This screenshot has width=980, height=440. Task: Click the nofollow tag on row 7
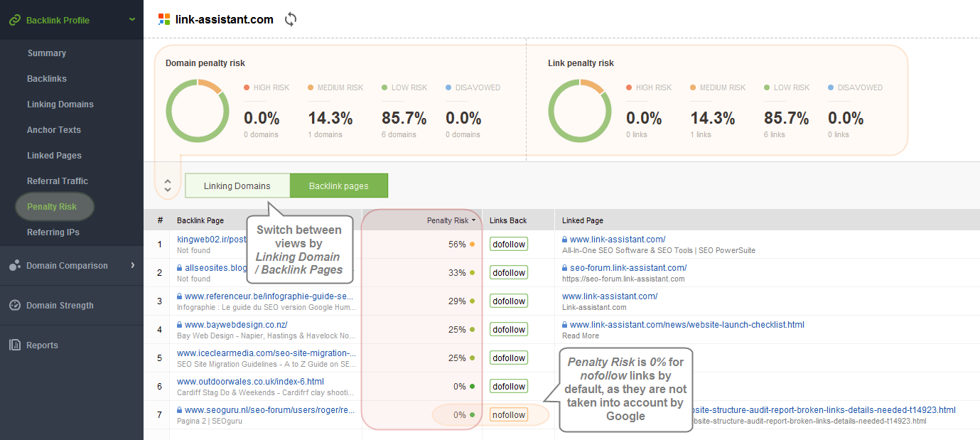tap(509, 415)
